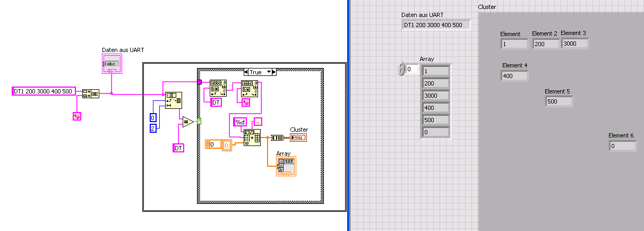Click the Cluster Element 2 field
644x231 pixels.
(546, 44)
